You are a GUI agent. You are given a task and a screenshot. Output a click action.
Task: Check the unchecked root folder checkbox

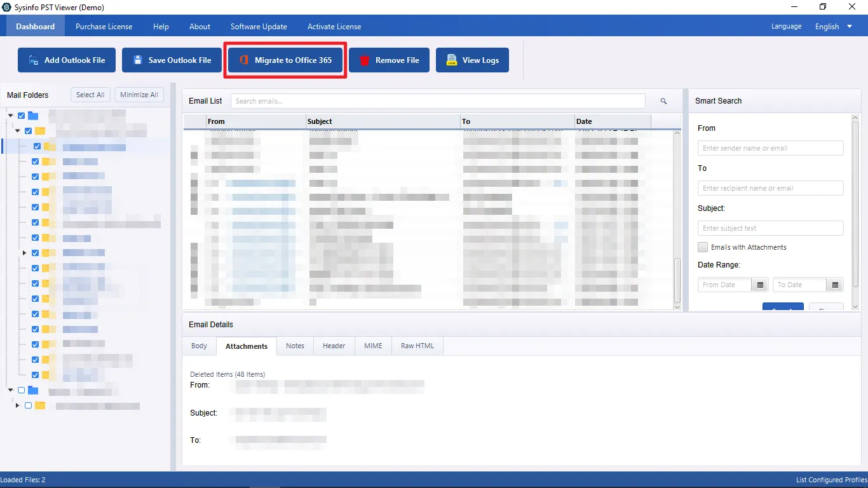pyautogui.click(x=22, y=390)
